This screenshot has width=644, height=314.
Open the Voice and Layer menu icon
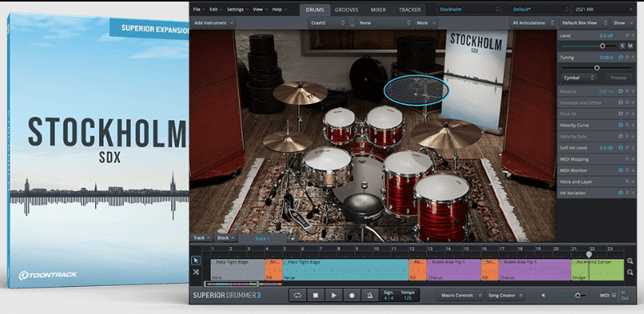tap(627, 181)
